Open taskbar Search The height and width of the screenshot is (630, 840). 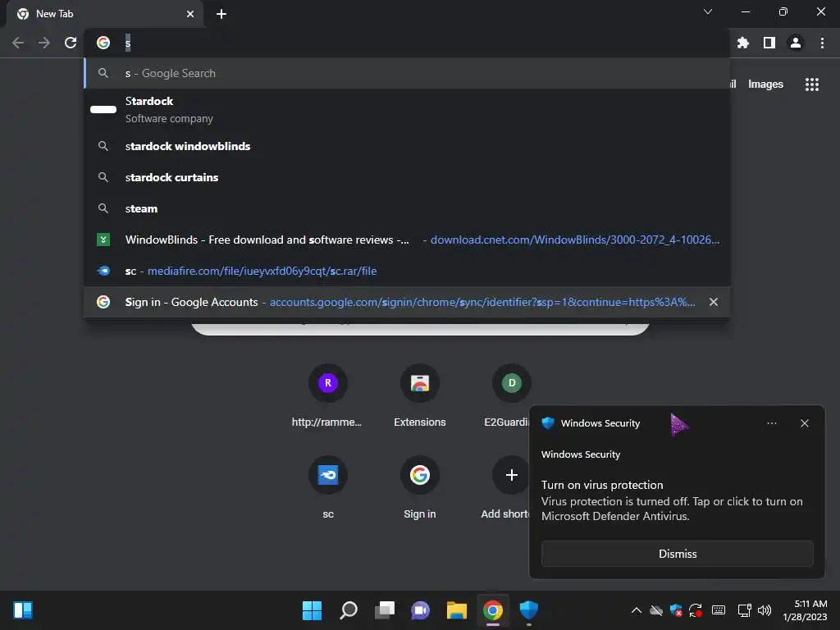[348, 610]
